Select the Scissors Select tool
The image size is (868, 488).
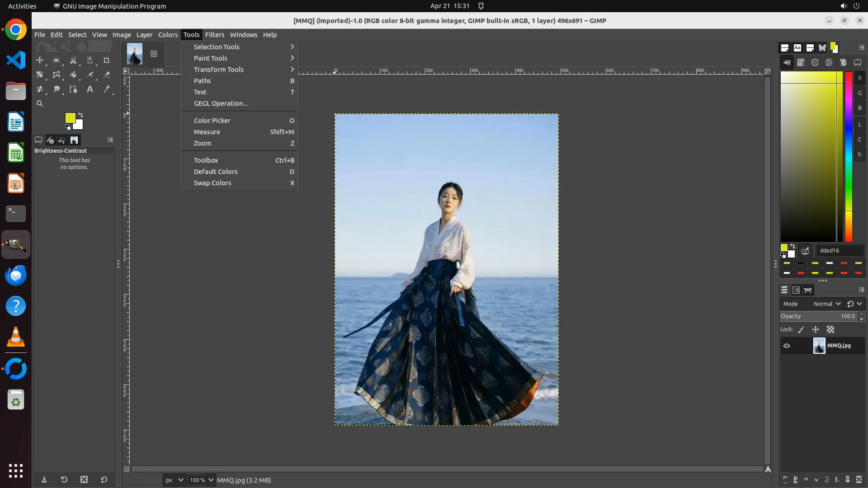point(73,60)
